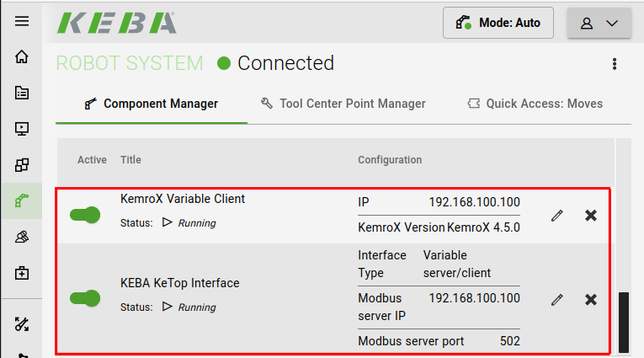This screenshot has width=644, height=358.
Task: Click Modbus server port 502 value
Action: [x=509, y=341]
